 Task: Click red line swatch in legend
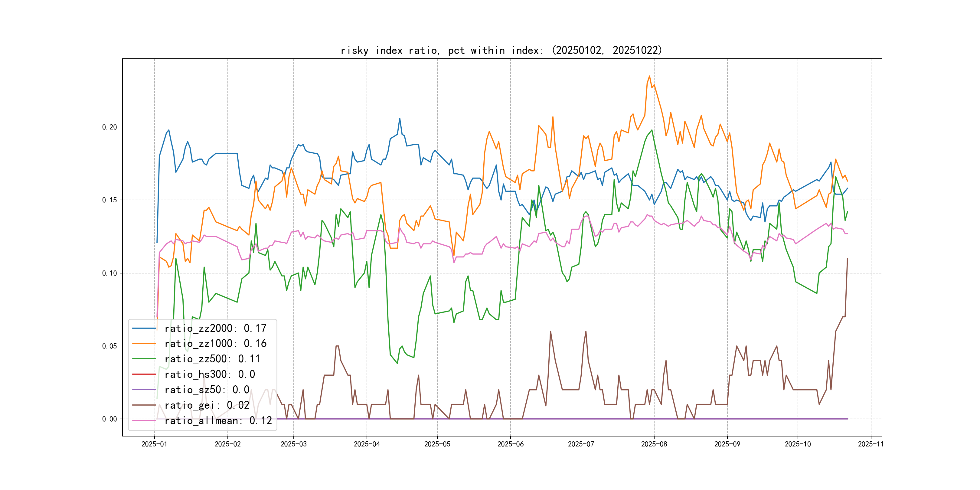click(144, 374)
